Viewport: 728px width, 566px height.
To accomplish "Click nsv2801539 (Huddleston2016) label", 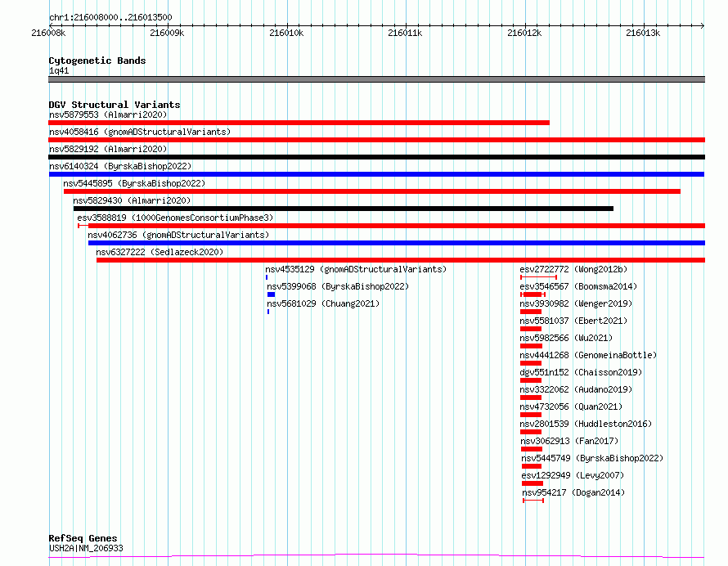I will point(586,424).
